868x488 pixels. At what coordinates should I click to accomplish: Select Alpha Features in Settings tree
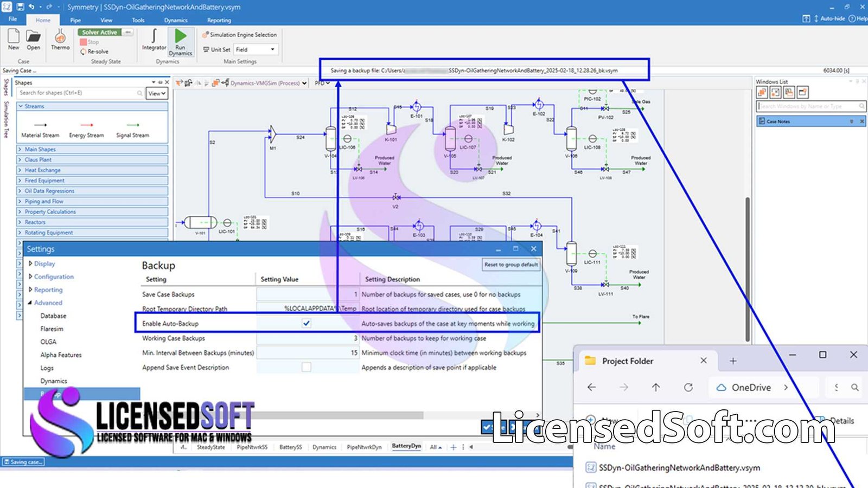[61, 355]
